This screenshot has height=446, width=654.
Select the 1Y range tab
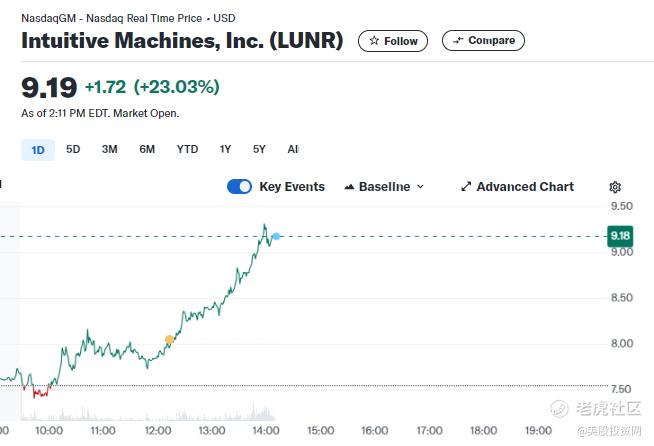(225, 149)
